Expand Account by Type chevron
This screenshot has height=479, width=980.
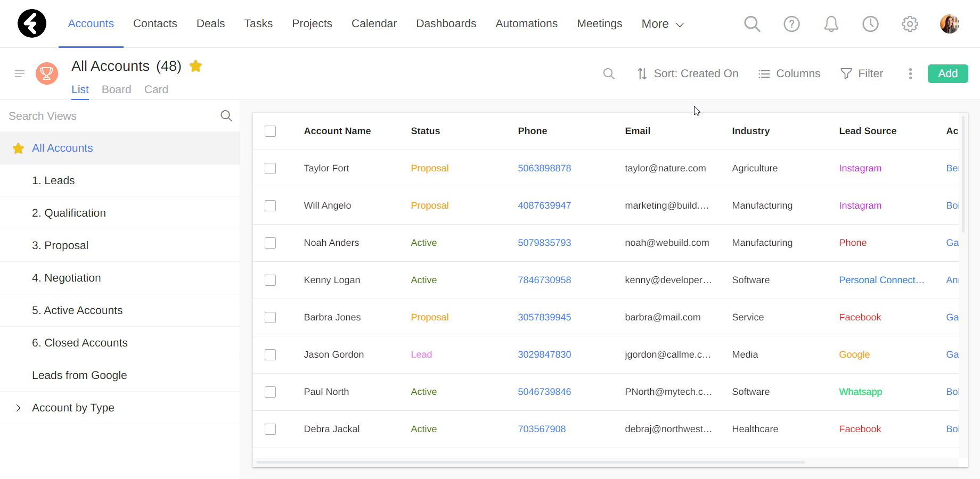tap(18, 408)
